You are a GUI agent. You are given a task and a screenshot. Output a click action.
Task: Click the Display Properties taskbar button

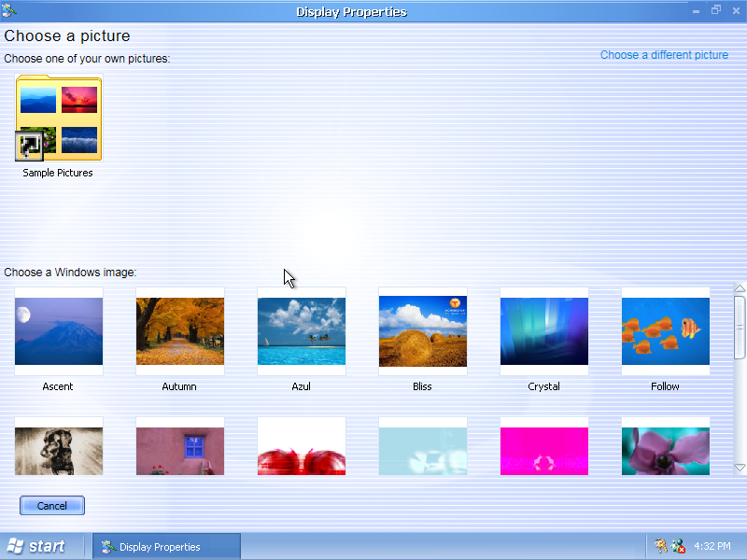[x=166, y=547]
